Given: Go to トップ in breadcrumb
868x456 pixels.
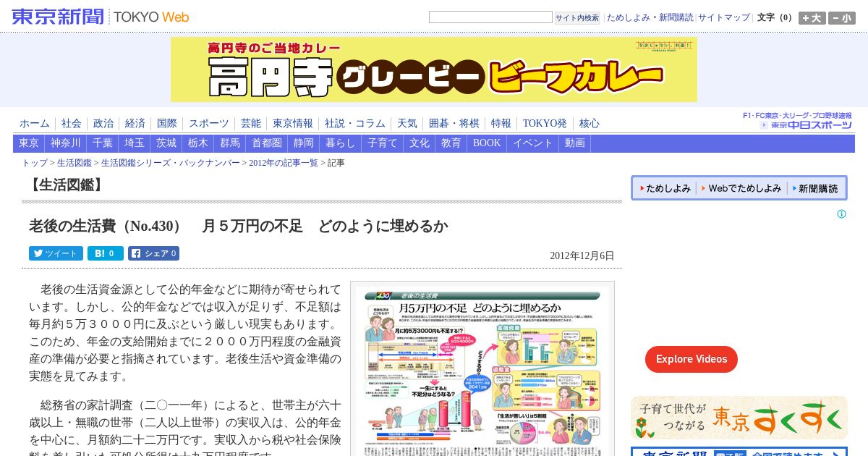Looking at the screenshot, I should pyautogui.click(x=35, y=163).
